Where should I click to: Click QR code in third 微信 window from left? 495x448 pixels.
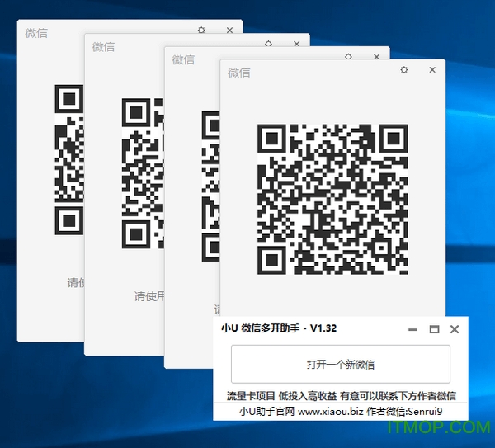tap(210, 186)
